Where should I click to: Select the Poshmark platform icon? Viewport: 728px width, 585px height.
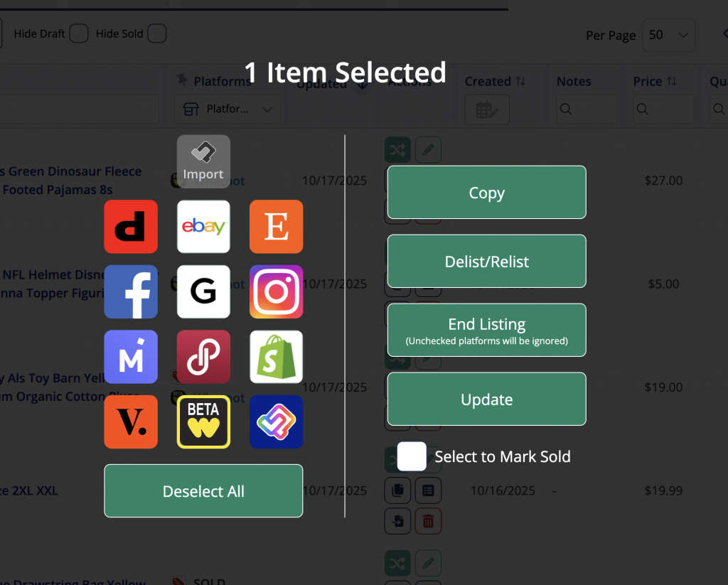pos(203,357)
